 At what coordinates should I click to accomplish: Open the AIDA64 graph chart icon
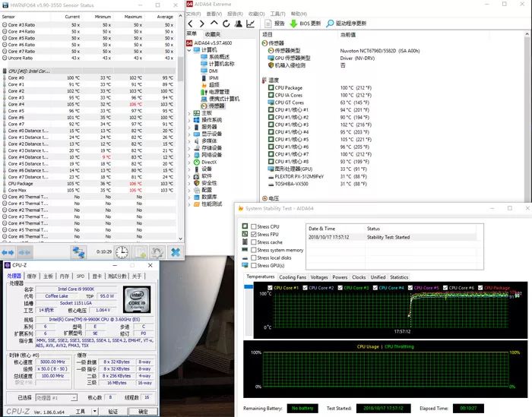[250, 24]
